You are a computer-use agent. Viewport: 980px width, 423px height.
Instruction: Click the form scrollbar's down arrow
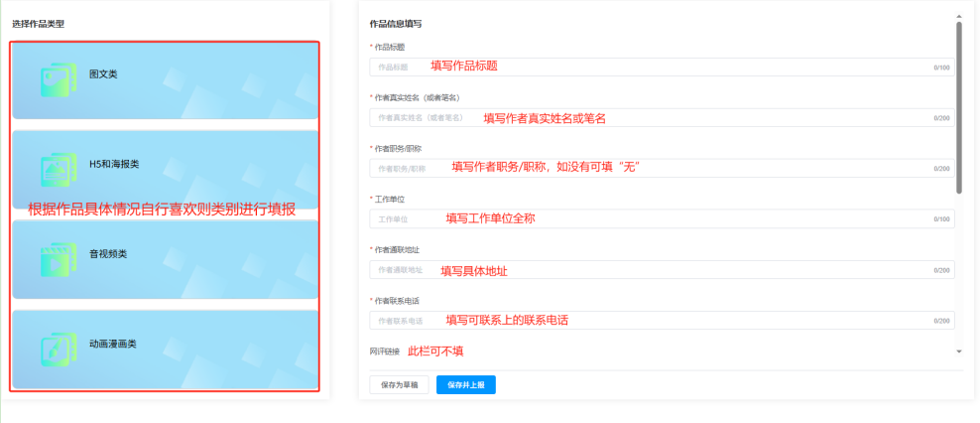959,352
